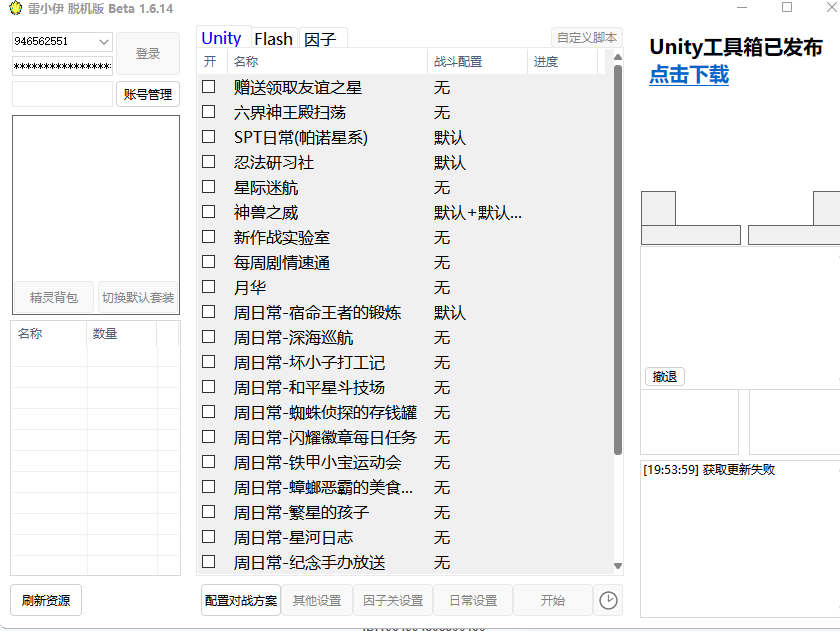The width and height of the screenshot is (840, 631).
Task: Open 账号管理 account management
Action: pos(148,93)
